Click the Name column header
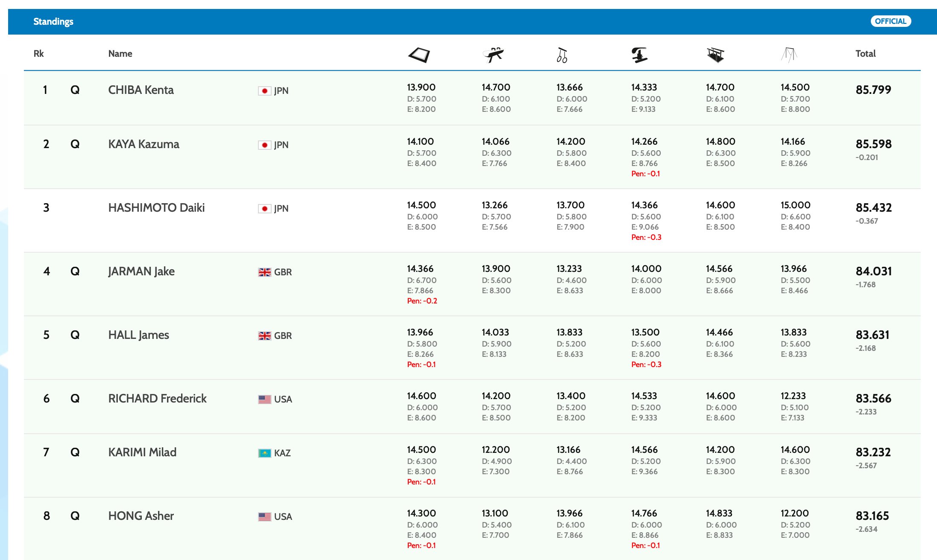The height and width of the screenshot is (560, 937). [x=120, y=54]
